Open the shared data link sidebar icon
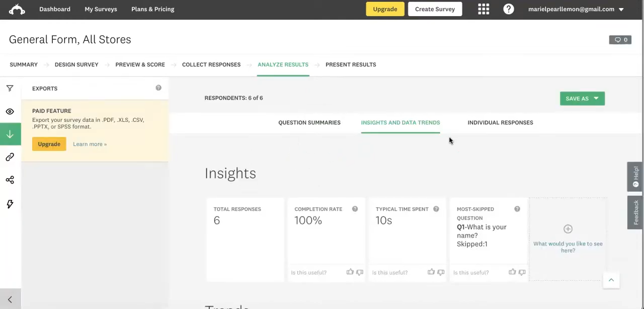Screen dimensions: 644x309 (10, 157)
